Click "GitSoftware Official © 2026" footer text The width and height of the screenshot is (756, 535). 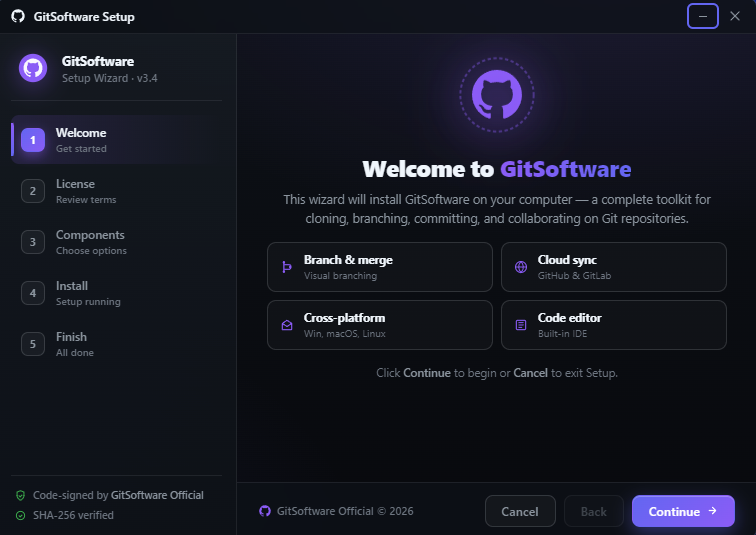(x=345, y=511)
